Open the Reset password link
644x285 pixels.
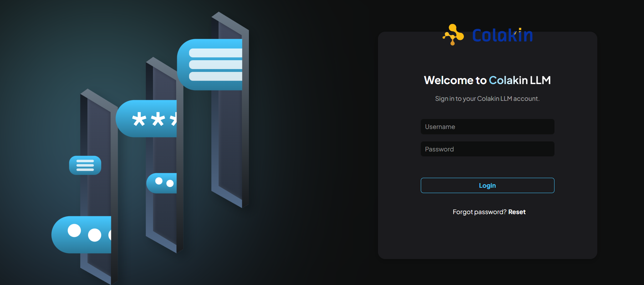tap(517, 212)
